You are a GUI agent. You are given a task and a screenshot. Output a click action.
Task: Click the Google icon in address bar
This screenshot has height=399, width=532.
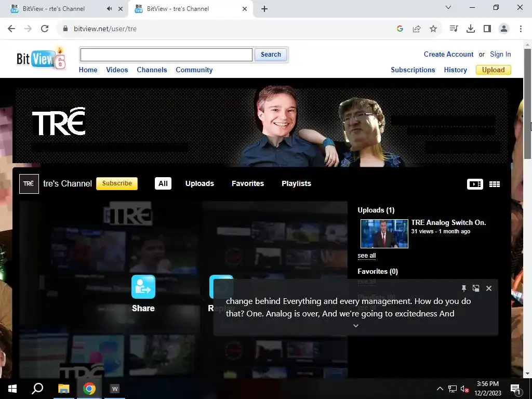pyautogui.click(x=400, y=29)
